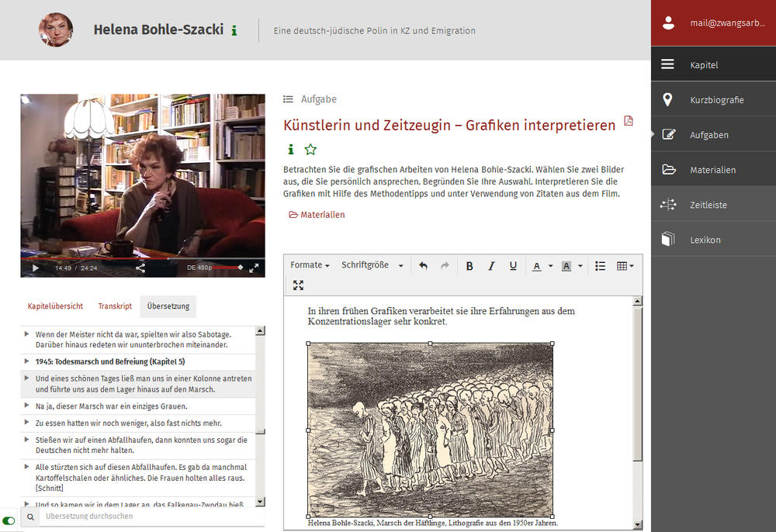Expand the editor to fullscreen
The width and height of the screenshot is (776, 532).
coord(298,285)
